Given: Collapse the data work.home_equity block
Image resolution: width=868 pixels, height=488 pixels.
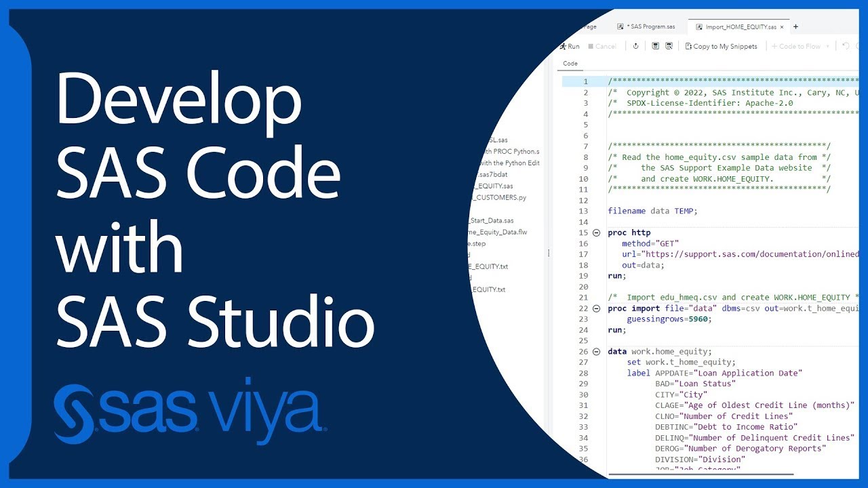Looking at the screenshot, I should coord(596,352).
